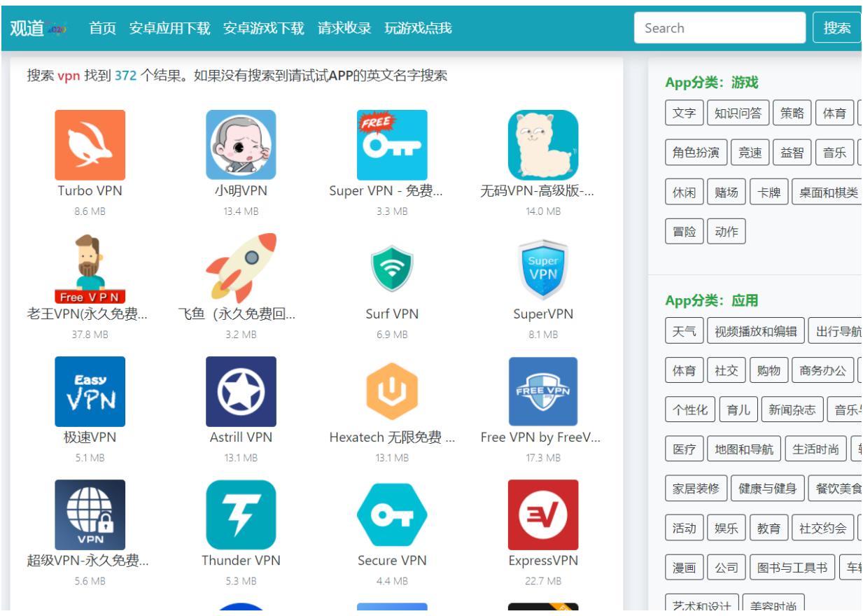This screenshot has width=863, height=616.
Task: Select the 老王VPN bearded man icon
Action: (x=90, y=268)
